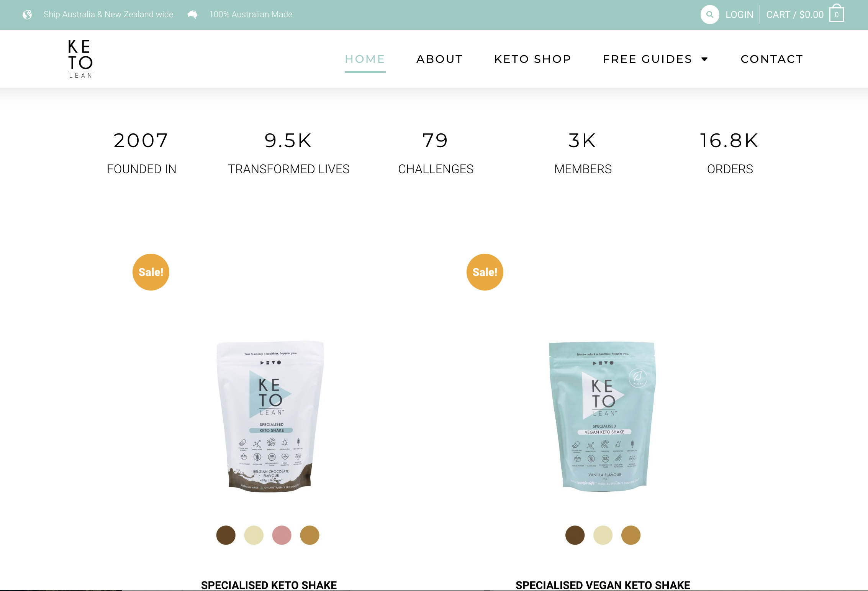
Task: Click the LOGIN link
Action: (739, 15)
